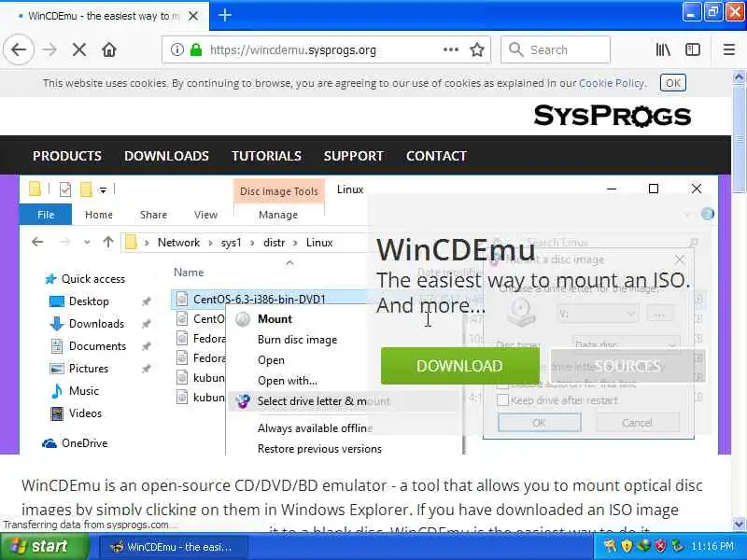Click the yellow security shield tray icon
The height and width of the screenshot is (560, 747).
[627, 546]
